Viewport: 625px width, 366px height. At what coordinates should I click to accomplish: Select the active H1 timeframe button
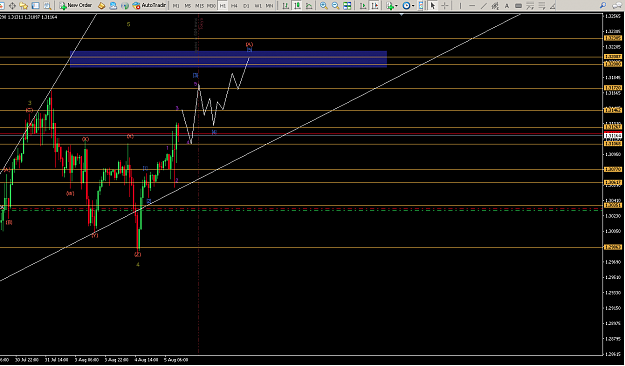222,6
